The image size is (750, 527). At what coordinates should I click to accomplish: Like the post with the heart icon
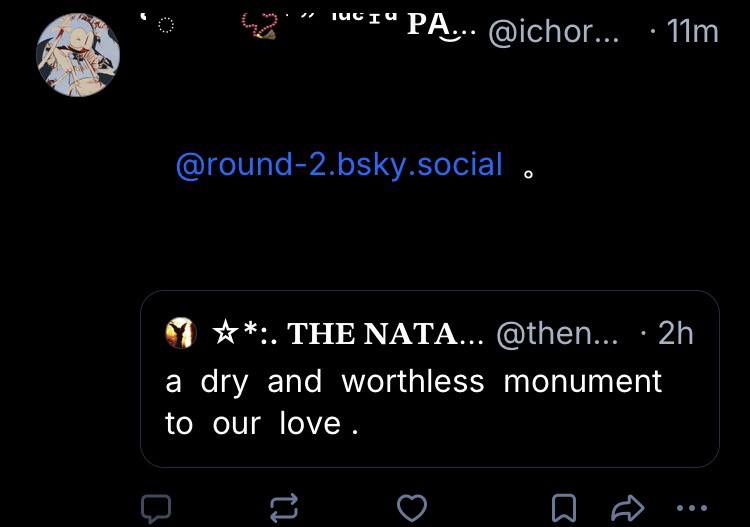(412, 508)
